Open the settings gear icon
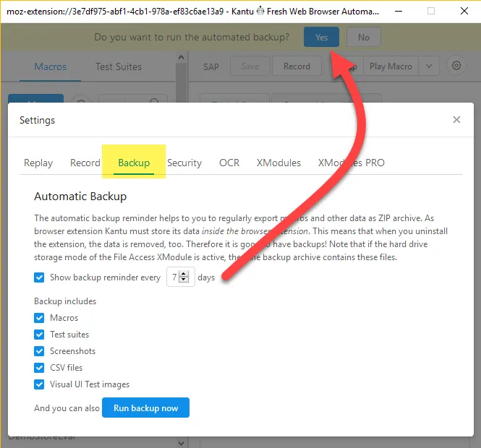 click(x=456, y=66)
